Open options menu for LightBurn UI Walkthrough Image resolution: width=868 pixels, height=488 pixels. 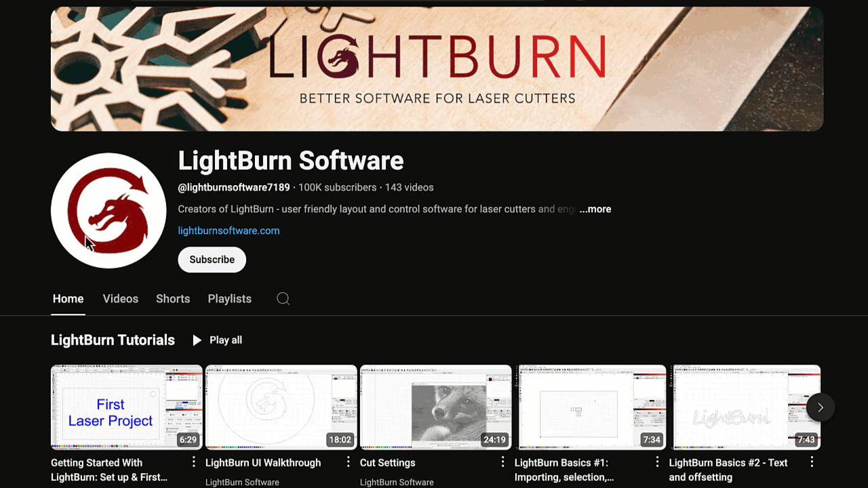point(348,462)
